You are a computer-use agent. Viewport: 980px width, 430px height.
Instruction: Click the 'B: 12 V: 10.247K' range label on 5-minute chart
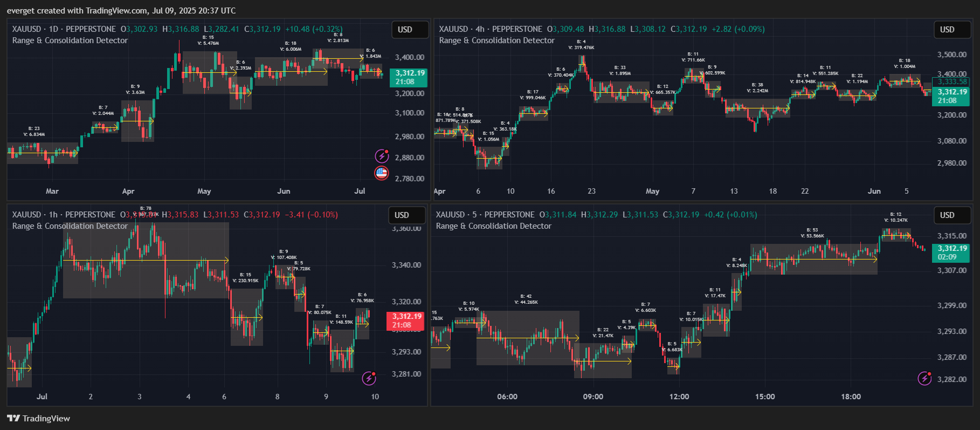[896, 217]
